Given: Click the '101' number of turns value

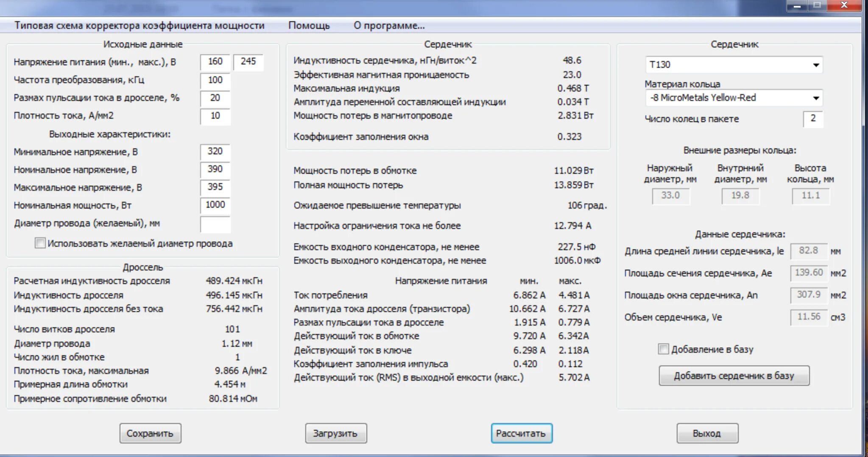Looking at the screenshot, I should (x=232, y=329).
